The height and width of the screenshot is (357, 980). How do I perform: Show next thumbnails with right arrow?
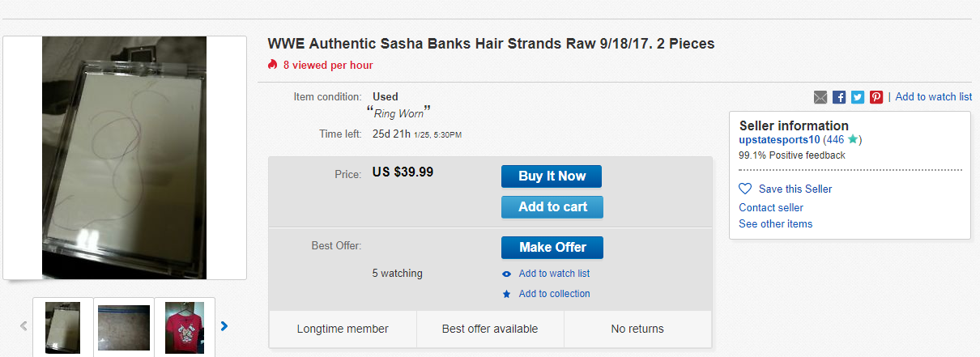click(224, 326)
